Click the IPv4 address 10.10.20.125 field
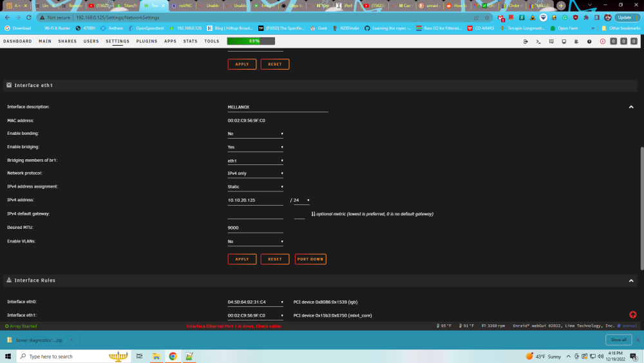The width and height of the screenshot is (644, 363). [x=256, y=201]
